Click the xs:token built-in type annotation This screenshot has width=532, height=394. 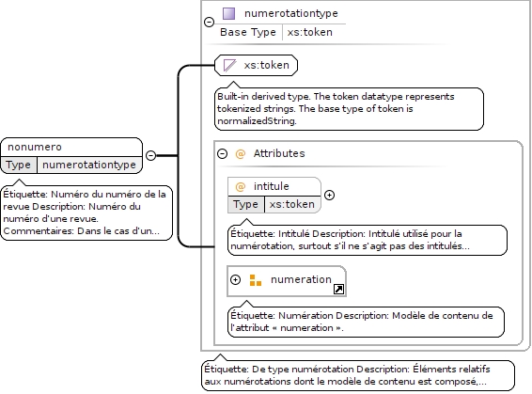(x=349, y=108)
